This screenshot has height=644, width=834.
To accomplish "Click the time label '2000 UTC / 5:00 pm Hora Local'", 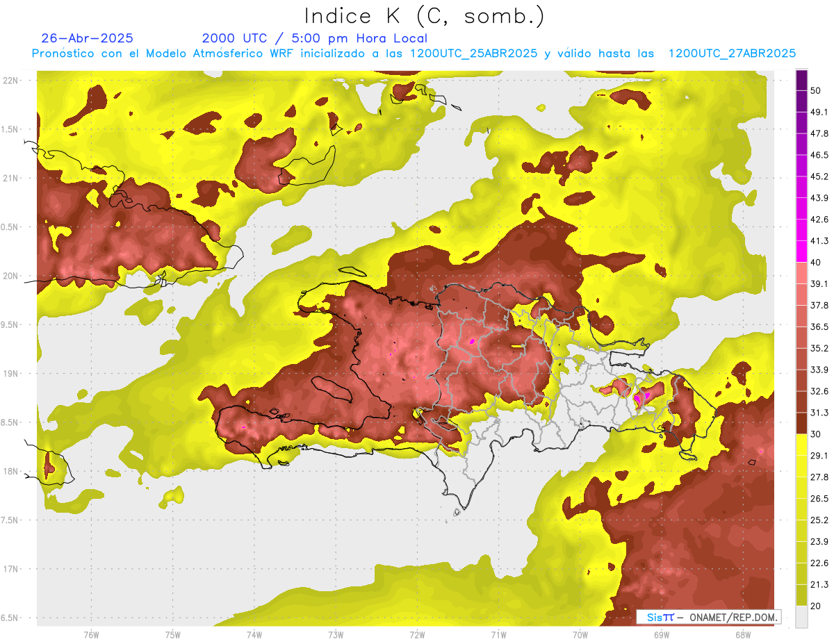I will (315, 38).
